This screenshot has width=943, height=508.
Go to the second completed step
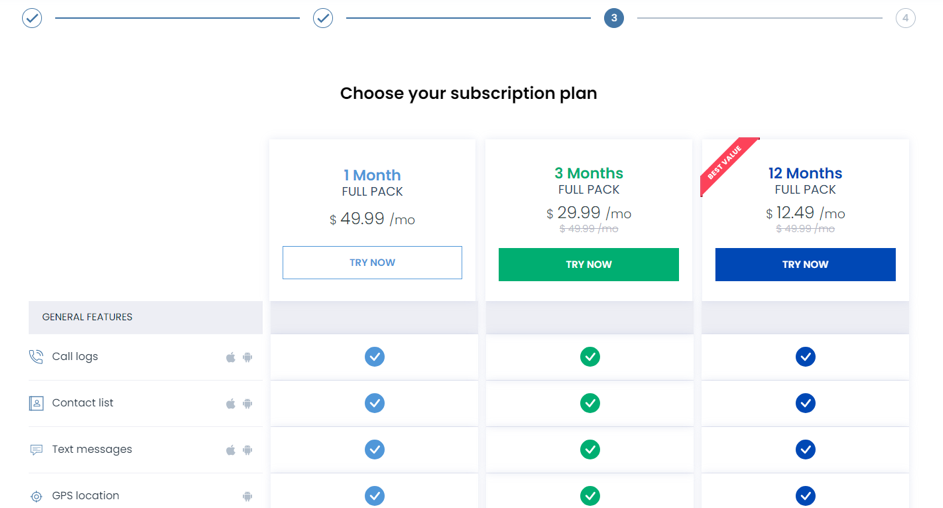[323, 18]
